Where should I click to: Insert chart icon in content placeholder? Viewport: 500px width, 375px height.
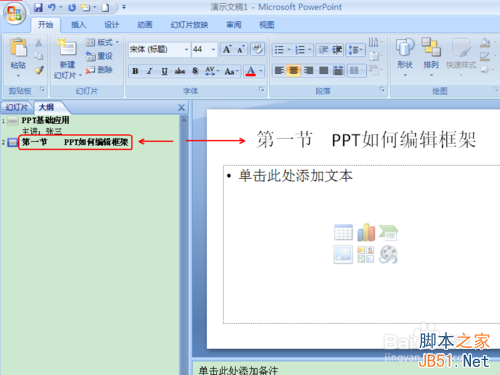coord(366,232)
